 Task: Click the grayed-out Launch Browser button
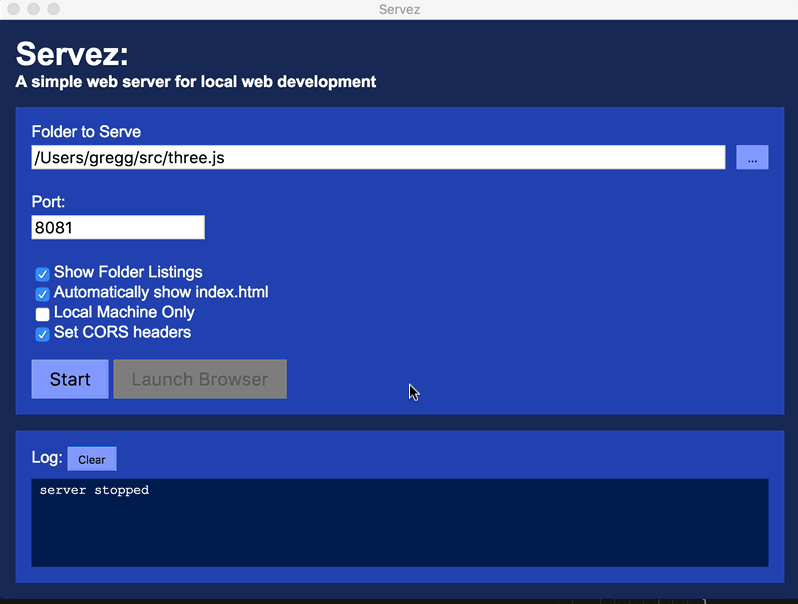tap(200, 379)
